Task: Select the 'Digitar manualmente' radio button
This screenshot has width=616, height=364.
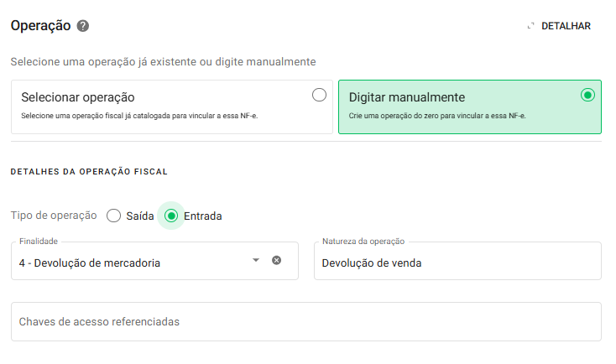Action: coord(587,96)
